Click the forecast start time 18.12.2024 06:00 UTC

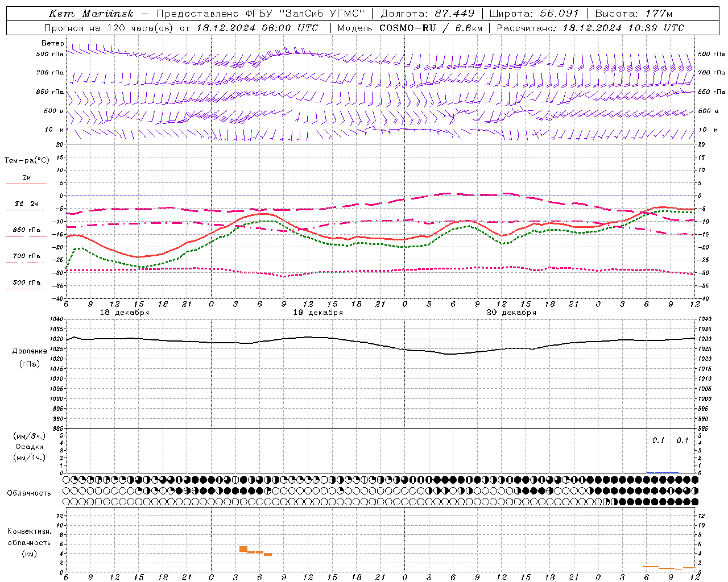point(257,28)
